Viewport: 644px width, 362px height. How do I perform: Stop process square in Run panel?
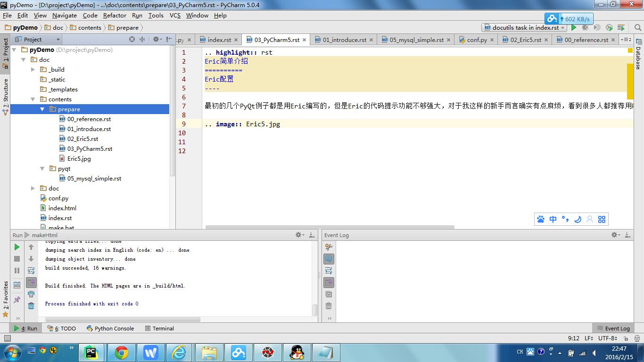(17, 259)
